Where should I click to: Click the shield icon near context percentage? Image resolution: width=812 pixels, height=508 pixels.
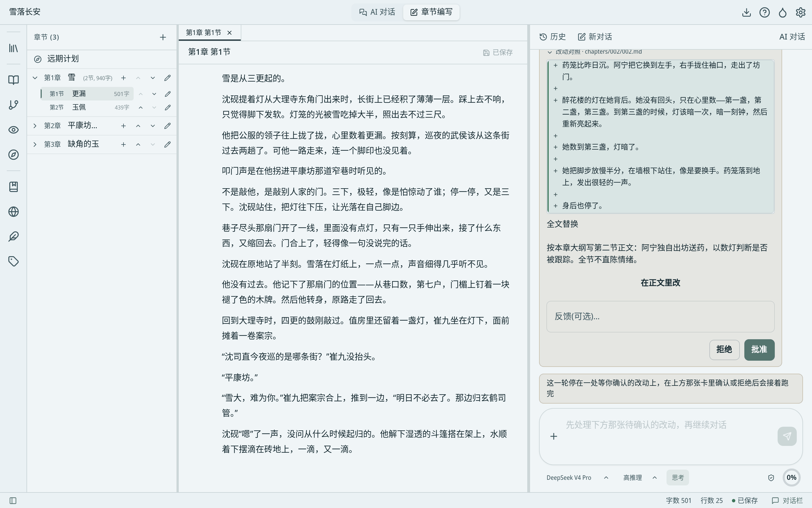[771, 478]
